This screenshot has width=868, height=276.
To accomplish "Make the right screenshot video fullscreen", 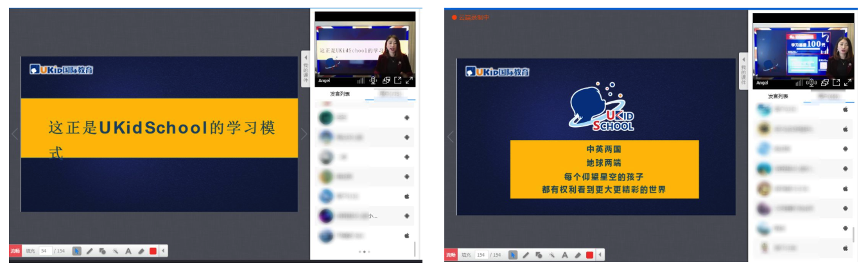I will (847, 82).
